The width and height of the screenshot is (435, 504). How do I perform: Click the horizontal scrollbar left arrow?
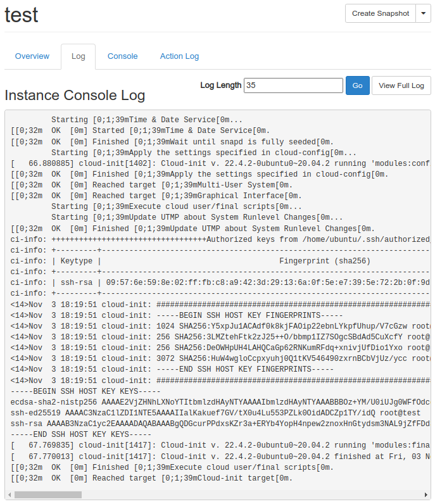[9, 495]
